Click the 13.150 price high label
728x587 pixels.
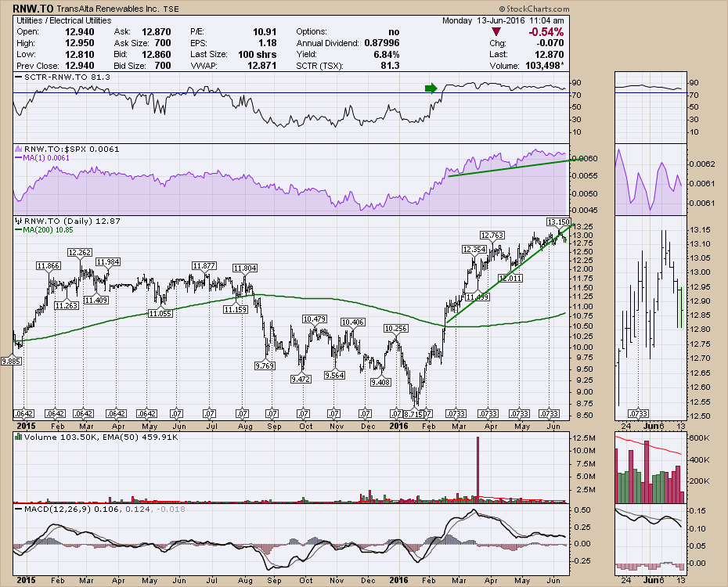tap(559, 221)
